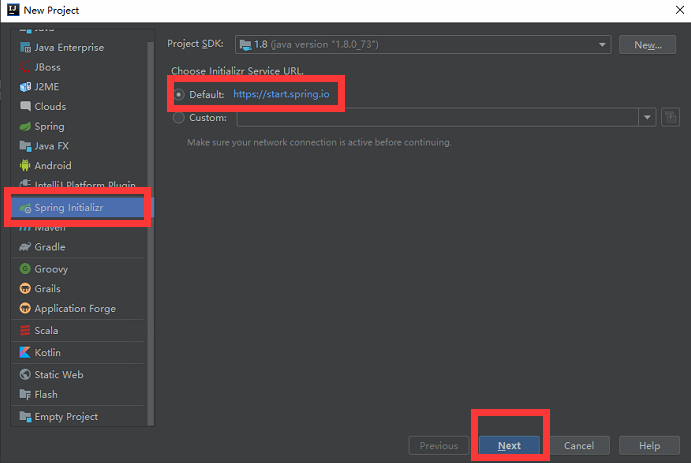
Task: Select the Custom service URL radio button
Action: tap(178, 118)
